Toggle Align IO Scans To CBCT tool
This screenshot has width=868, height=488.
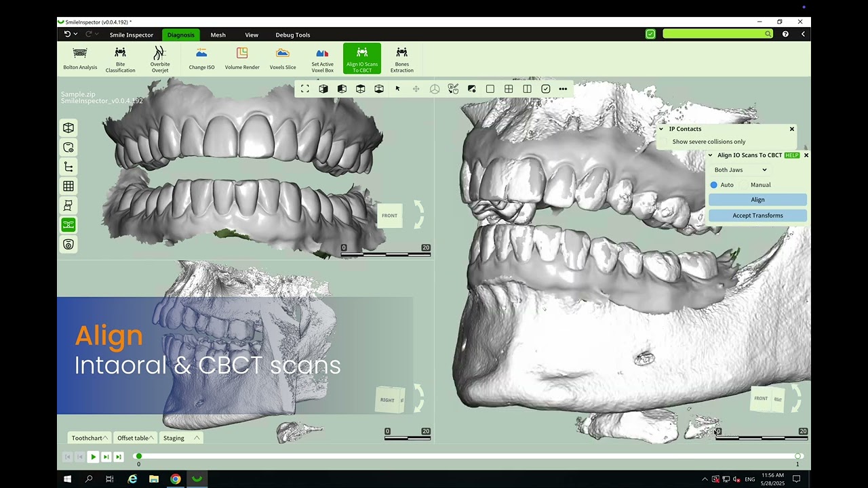pos(362,59)
